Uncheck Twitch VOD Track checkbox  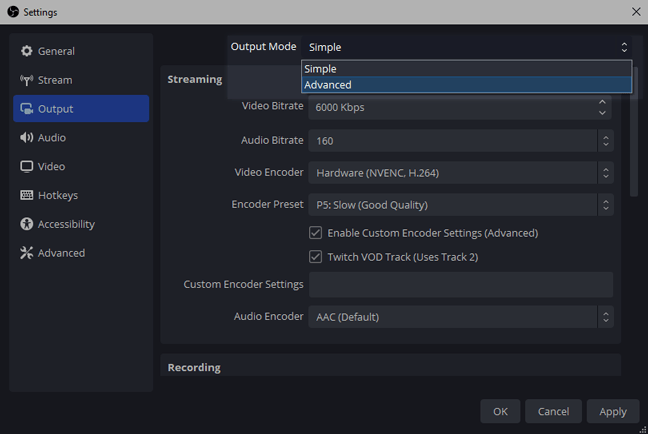point(316,257)
